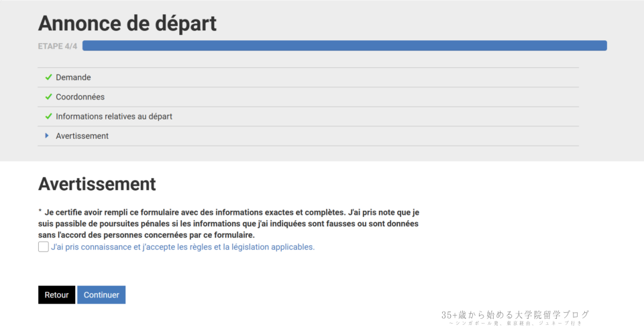
Task: Click the blue arrow beside Avertissement step
Action: click(47, 136)
